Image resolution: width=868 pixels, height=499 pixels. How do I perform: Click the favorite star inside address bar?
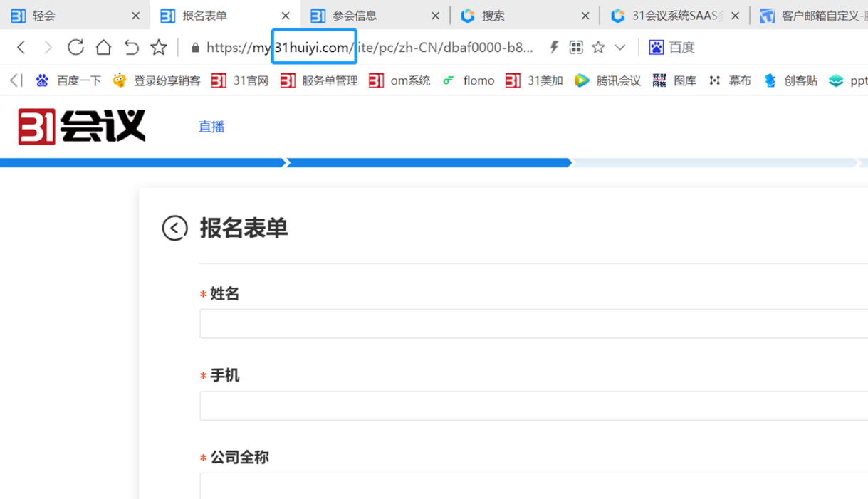click(x=598, y=48)
